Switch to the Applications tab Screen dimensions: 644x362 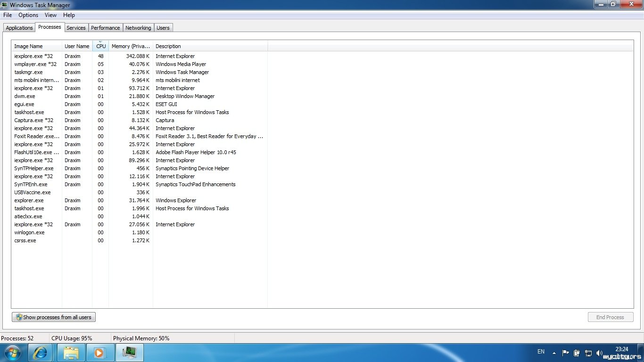19,28
